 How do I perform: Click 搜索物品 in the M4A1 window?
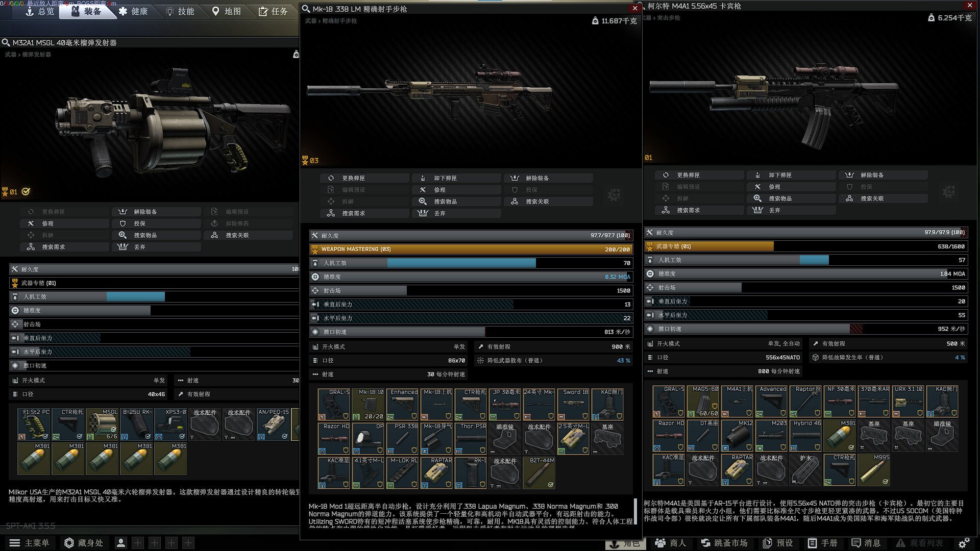point(791,198)
